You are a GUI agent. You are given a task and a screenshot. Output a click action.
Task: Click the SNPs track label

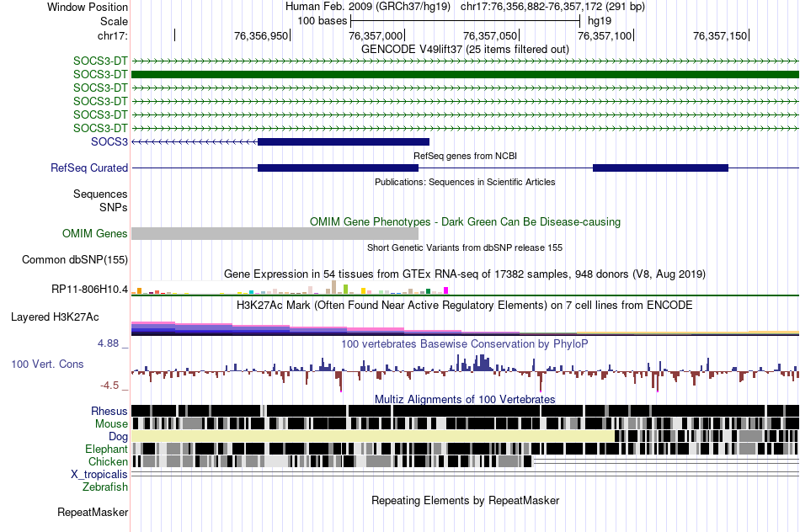(x=114, y=208)
